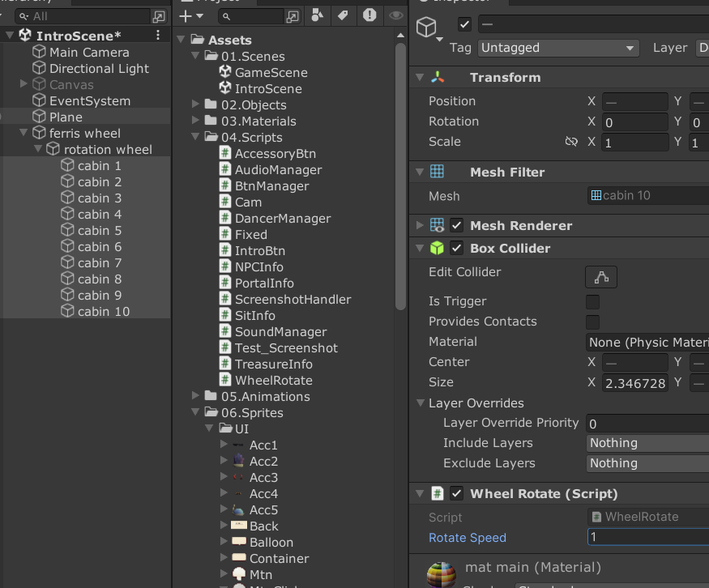
Task: Enable the Is Trigger checkbox
Action: pos(592,301)
